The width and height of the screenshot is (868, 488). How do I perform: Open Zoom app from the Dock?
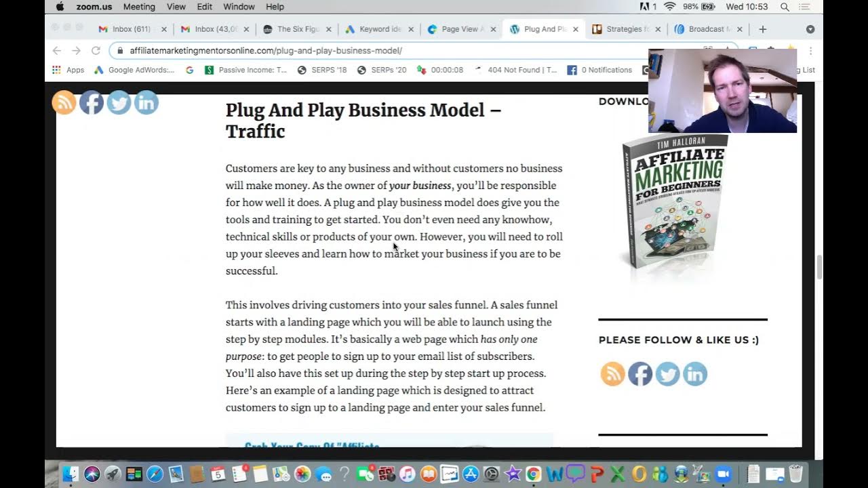click(724, 474)
